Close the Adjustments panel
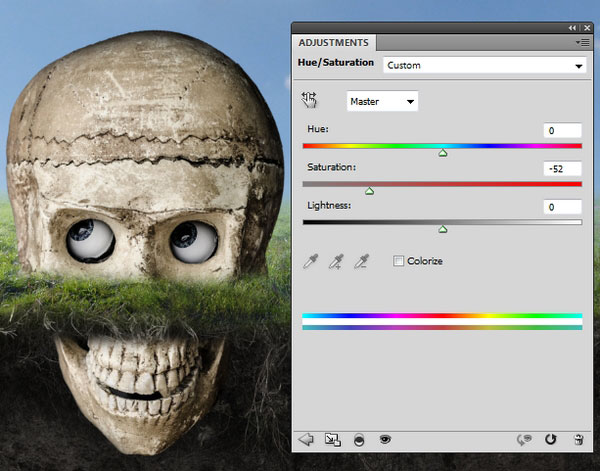Screen dimensions: 600x471 pyautogui.click(x=587, y=28)
